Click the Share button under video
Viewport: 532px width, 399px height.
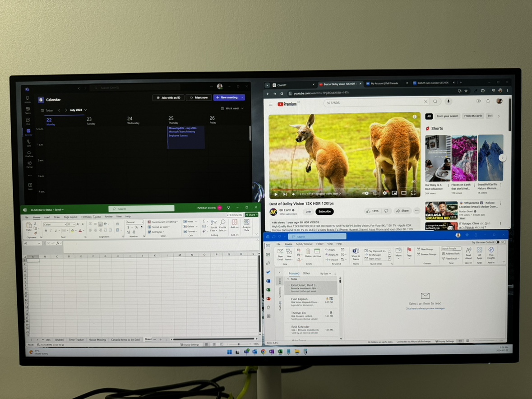(x=402, y=211)
